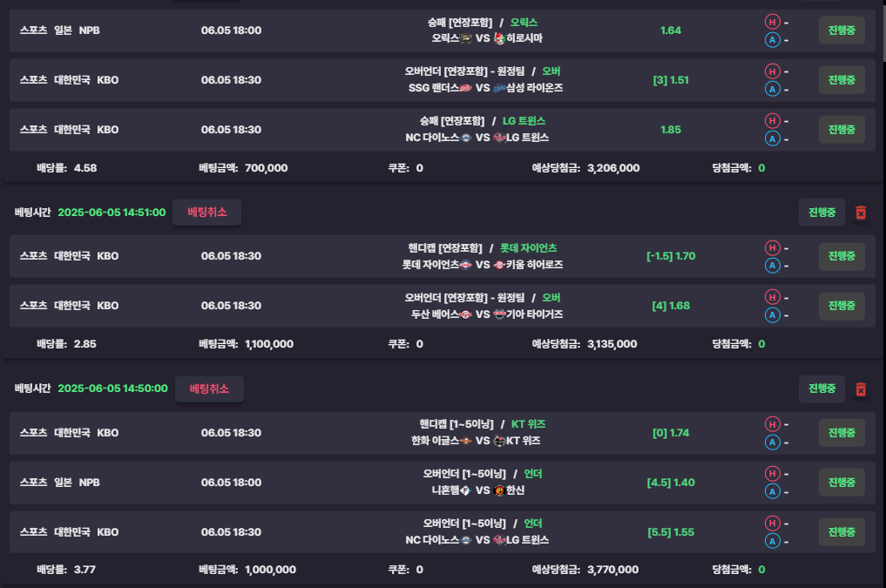
Task: Click the A icon in 한화 이글스 row
Action: pos(773,443)
